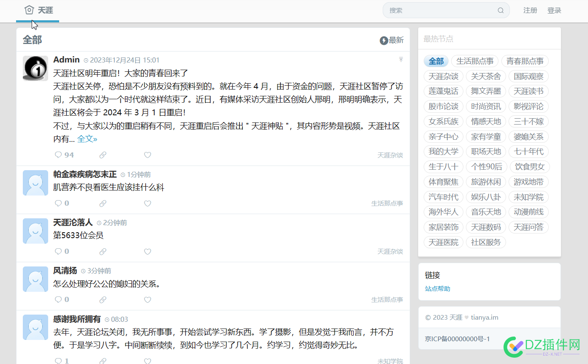The width and height of the screenshot is (588, 364).
Task: Like 帕金森疾病怎末正 post heart icon
Action: (147, 204)
